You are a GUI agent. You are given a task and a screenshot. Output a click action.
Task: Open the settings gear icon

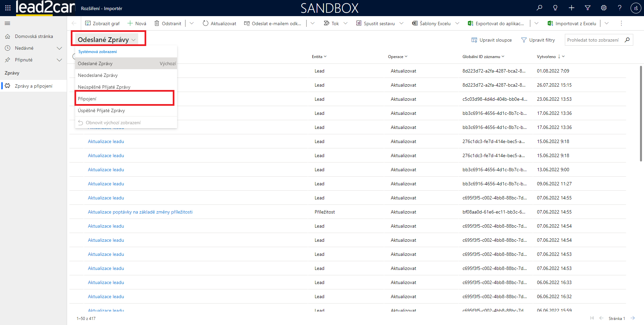tap(604, 8)
